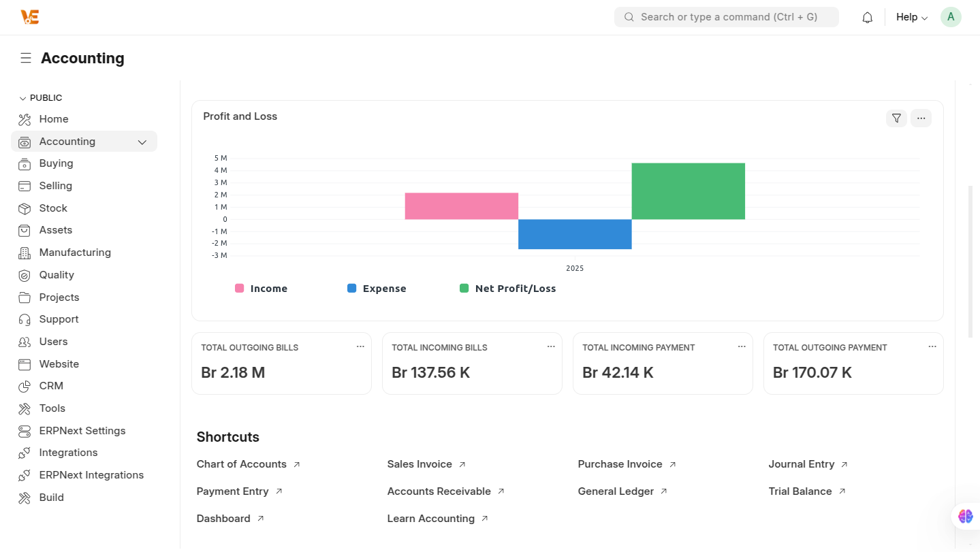The image size is (980, 552).
Task: Click the Home sidebar icon
Action: click(x=25, y=120)
